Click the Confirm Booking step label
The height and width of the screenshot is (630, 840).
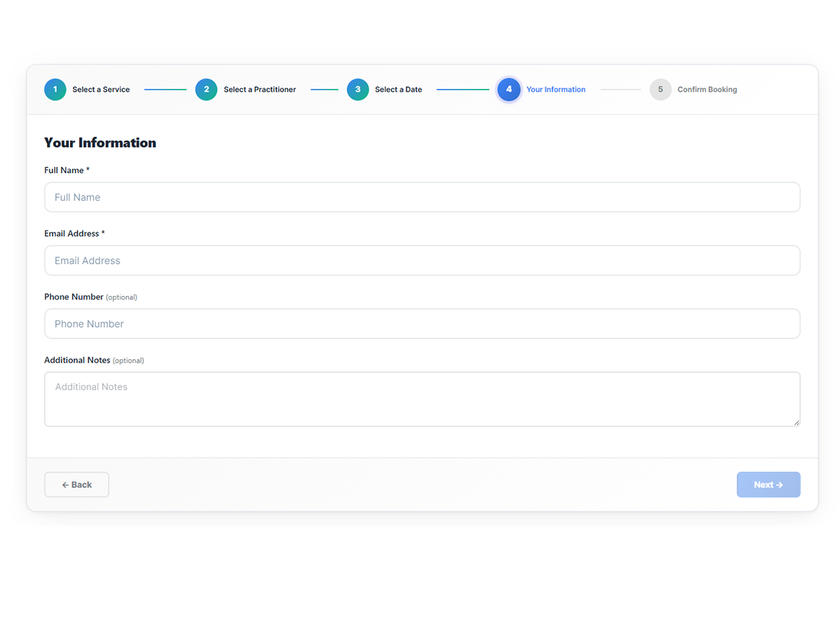pyautogui.click(x=707, y=90)
